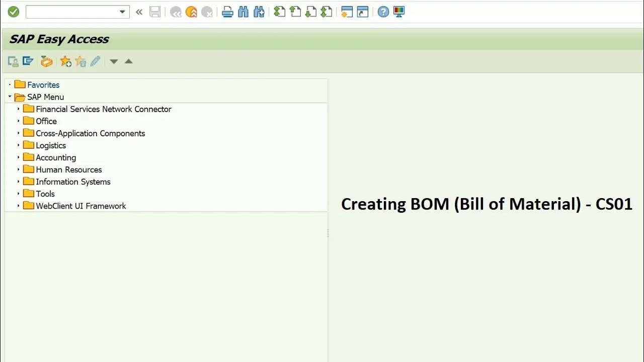Expand the Logistics folder arrow
Screen dimensions: 644x362
click(19, 145)
